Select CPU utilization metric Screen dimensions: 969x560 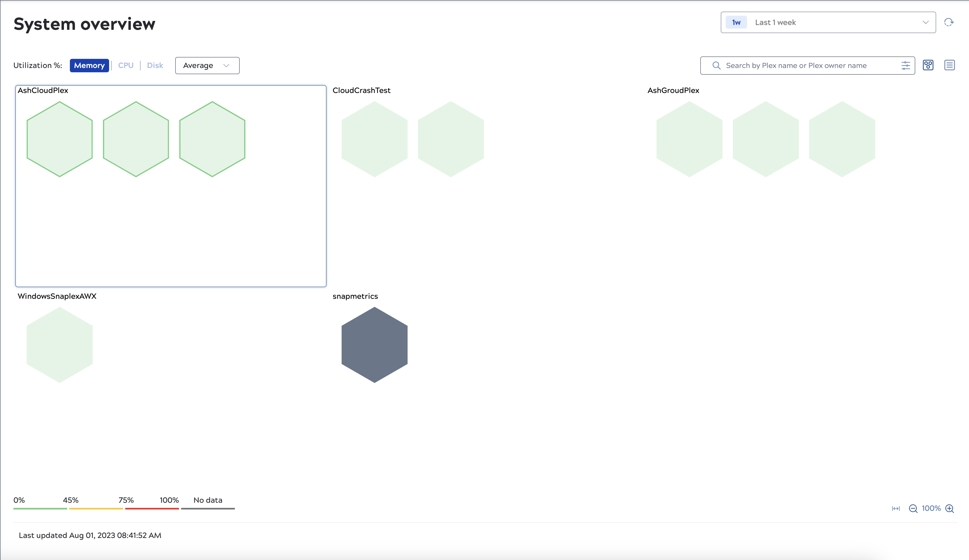click(x=126, y=65)
